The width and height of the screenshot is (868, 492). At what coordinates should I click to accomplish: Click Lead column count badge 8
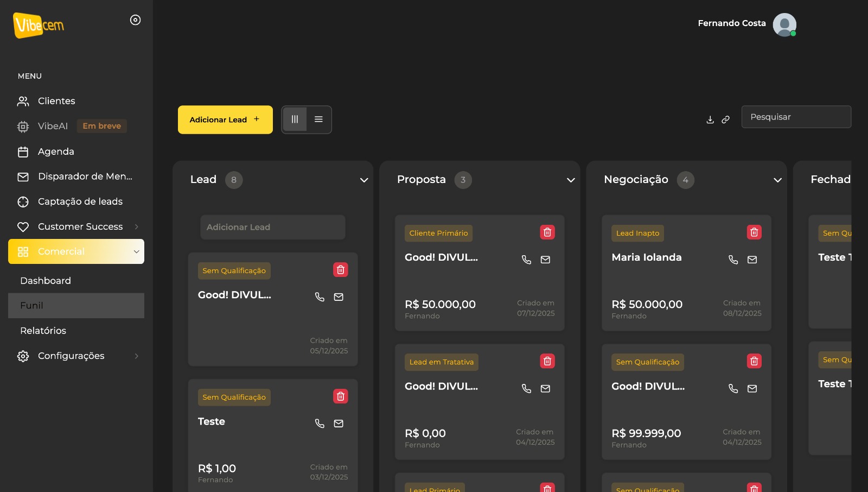[234, 180]
